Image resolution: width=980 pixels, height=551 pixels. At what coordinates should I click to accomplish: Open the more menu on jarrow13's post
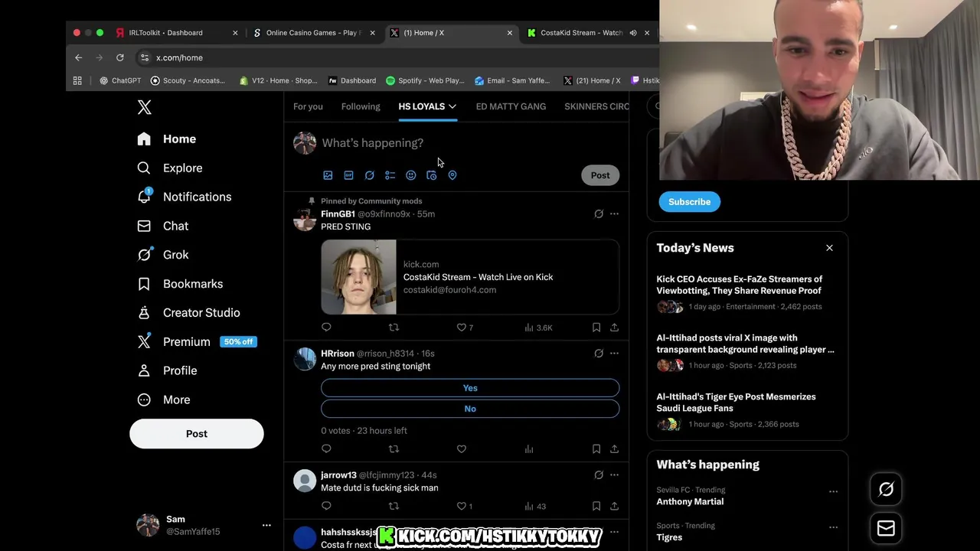click(614, 475)
